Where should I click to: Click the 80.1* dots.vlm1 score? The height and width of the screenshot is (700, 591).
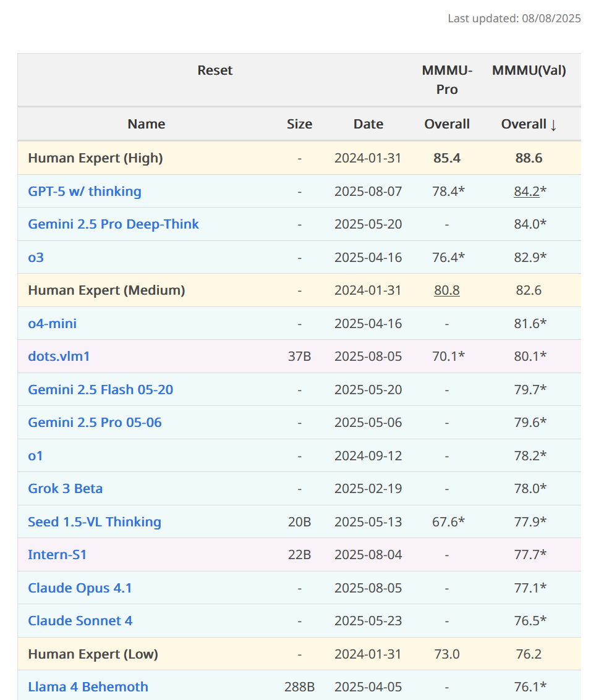(x=530, y=356)
